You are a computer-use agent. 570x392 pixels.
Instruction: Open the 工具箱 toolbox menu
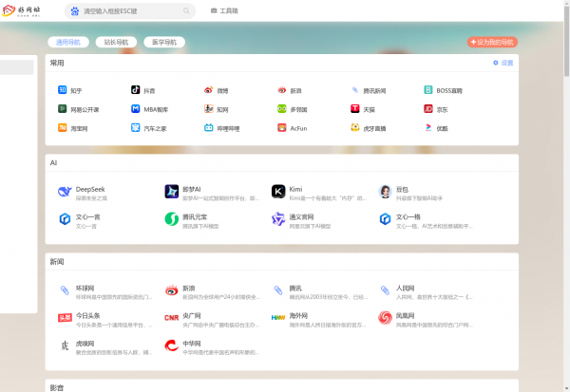pos(225,11)
